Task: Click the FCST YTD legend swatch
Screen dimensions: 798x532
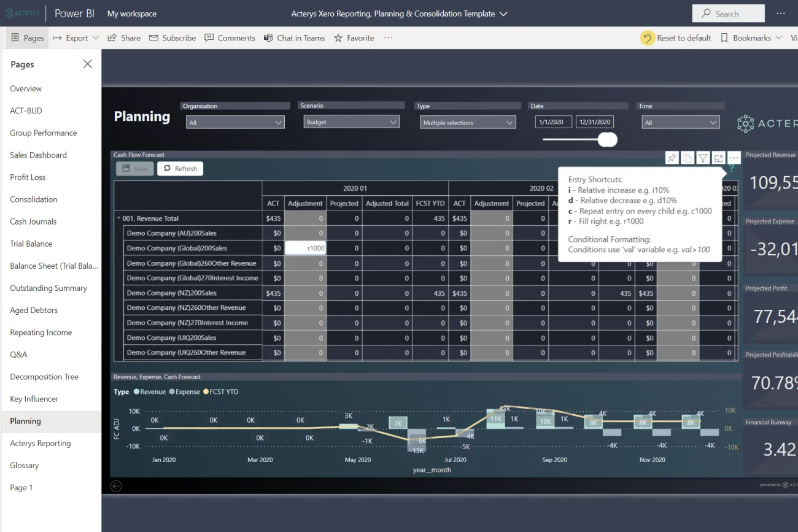Action: [206, 391]
